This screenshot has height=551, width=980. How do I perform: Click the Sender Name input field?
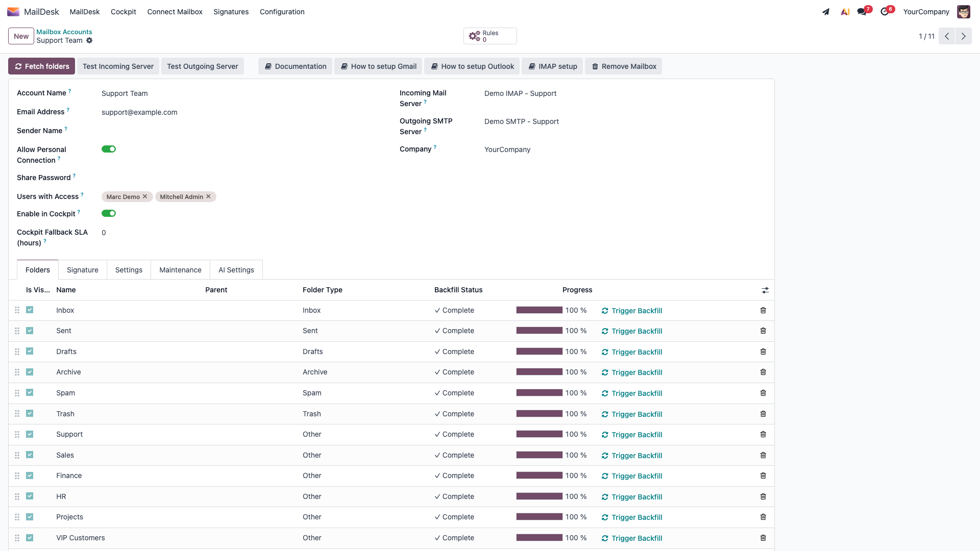point(242,131)
